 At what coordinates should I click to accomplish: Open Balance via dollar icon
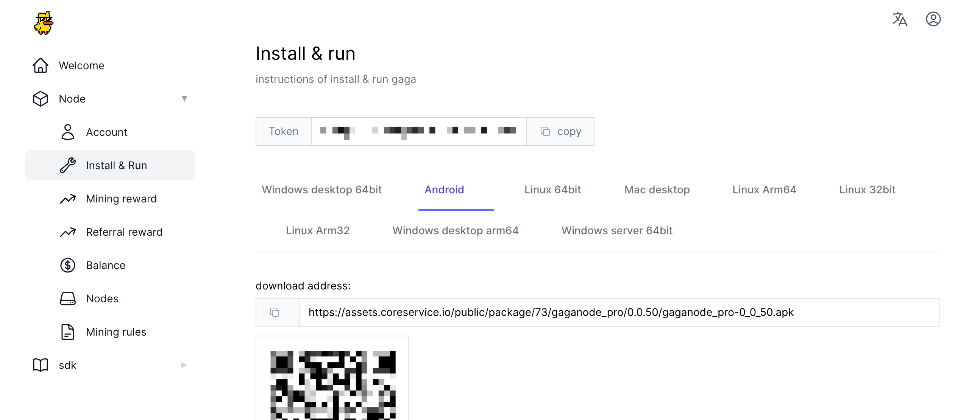pyautogui.click(x=68, y=265)
